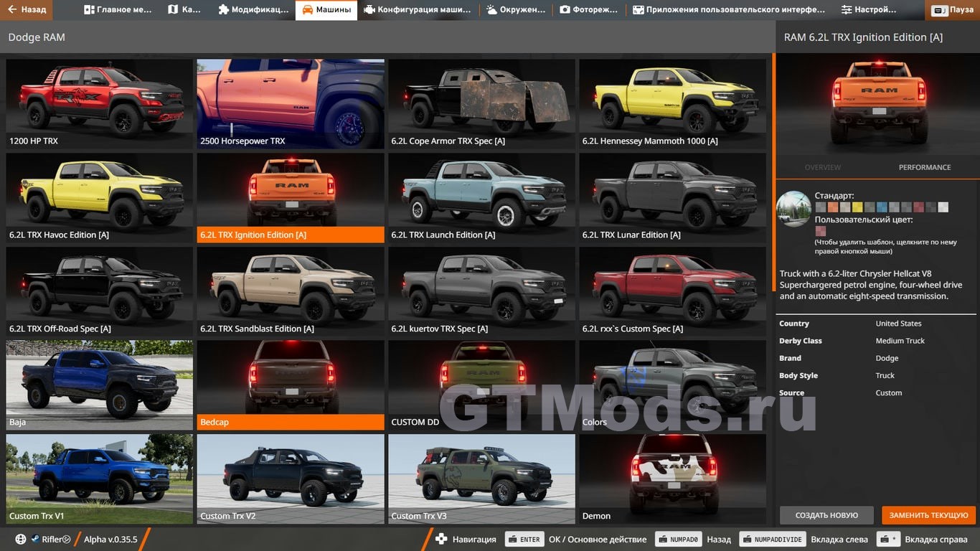
Task: Open the Главное меню tab
Action: pyautogui.click(x=118, y=10)
